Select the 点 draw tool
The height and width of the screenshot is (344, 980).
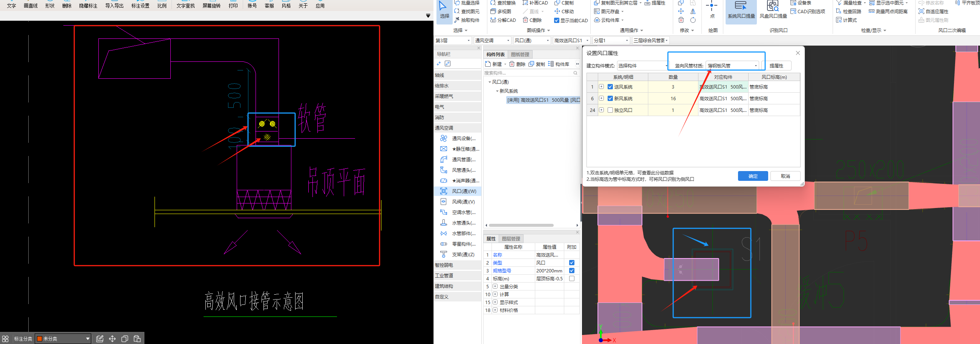(712, 10)
